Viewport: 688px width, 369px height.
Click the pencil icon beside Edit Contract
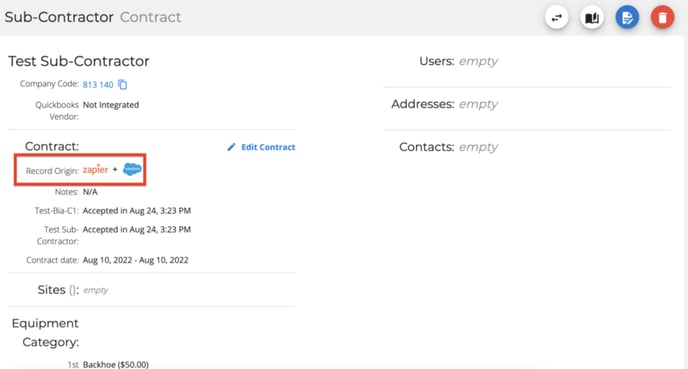(231, 147)
